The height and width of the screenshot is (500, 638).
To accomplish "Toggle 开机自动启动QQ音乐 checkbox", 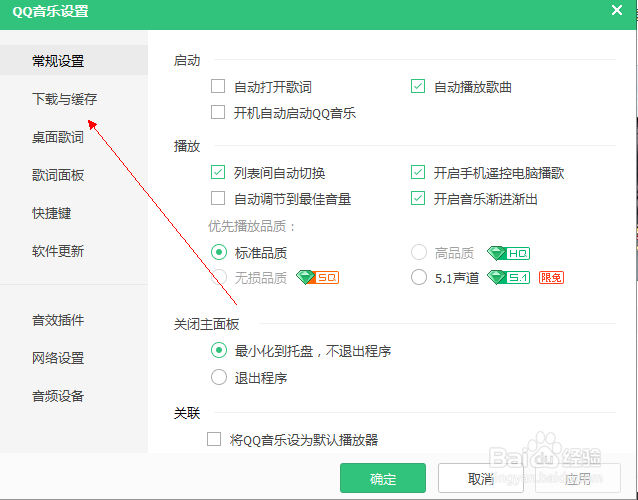I will tap(218, 112).
